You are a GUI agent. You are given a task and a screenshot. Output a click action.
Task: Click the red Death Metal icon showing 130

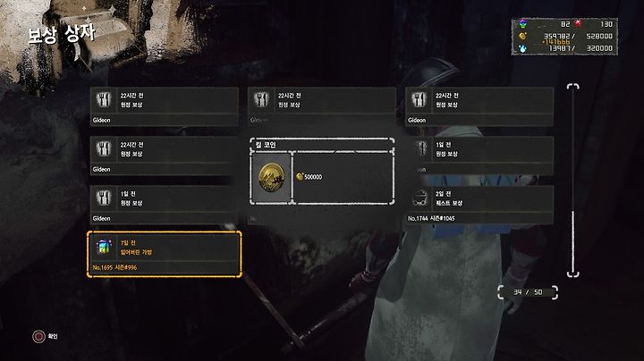(579, 24)
